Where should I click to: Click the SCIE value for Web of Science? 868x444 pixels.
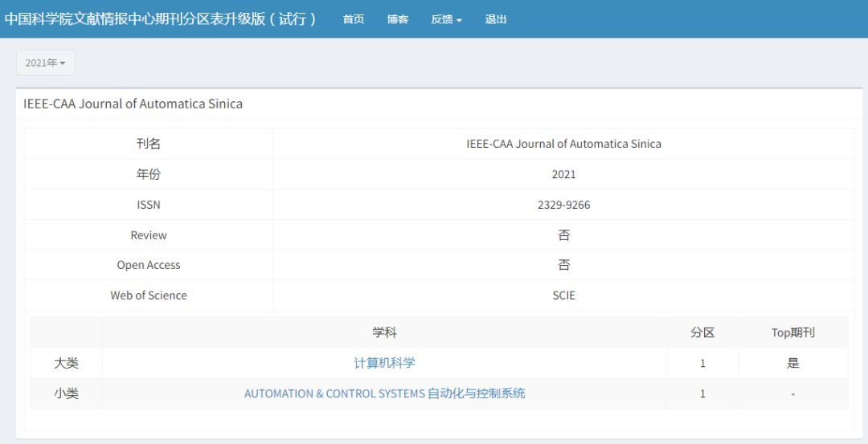coord(563,295)
